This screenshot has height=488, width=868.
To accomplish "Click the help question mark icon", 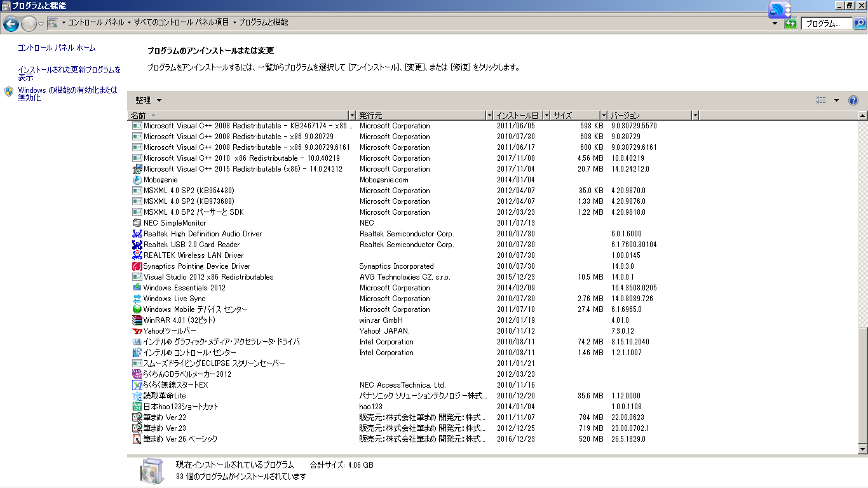I will [853, 100].
